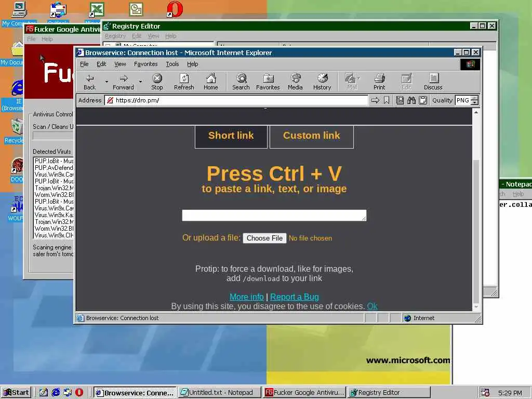Open the DOOM desktop shortcut
This screenshot has height=399, width=532.
pos(16,170)
